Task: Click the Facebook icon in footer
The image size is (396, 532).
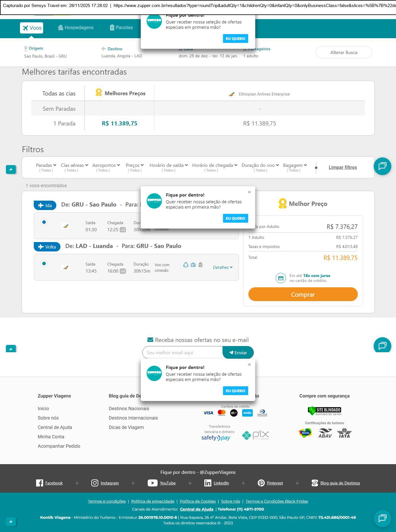Action: [x=39, y=483]
